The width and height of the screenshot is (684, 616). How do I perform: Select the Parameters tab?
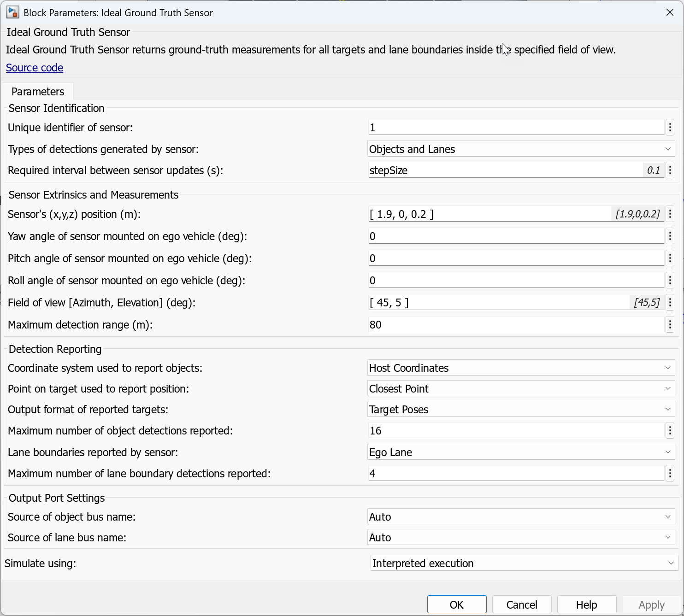38,92
